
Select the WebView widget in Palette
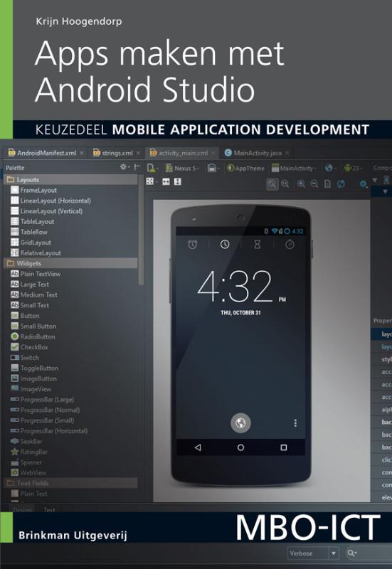coord(28,472)
